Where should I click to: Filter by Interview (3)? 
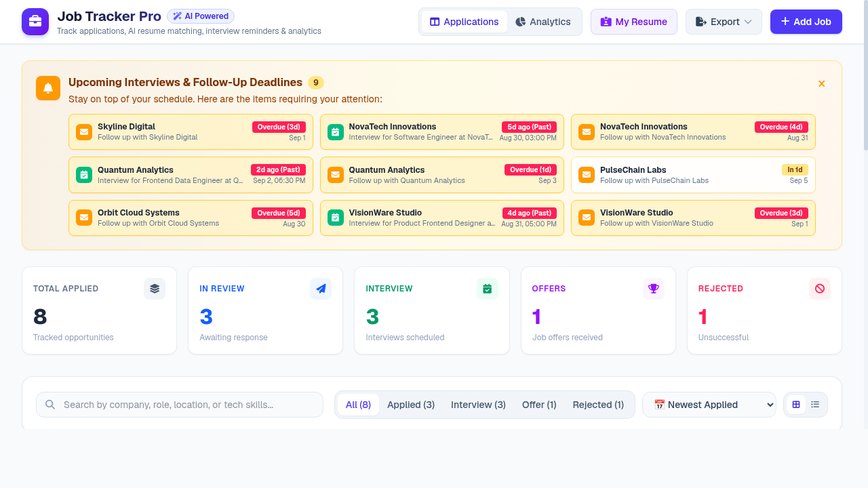tap(478, 405)
